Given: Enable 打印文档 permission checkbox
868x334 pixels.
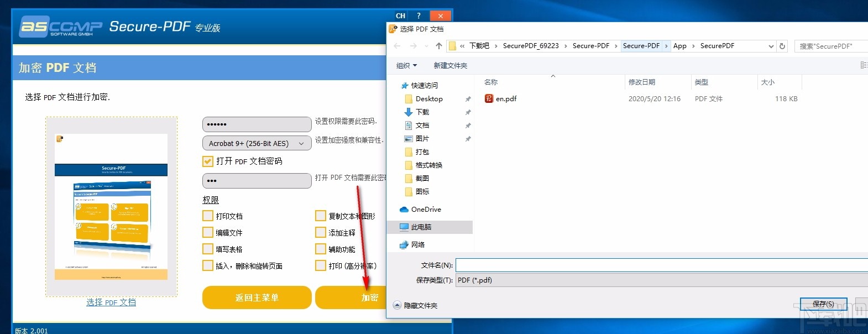Looking at the screenshot, I should [208, 216].
